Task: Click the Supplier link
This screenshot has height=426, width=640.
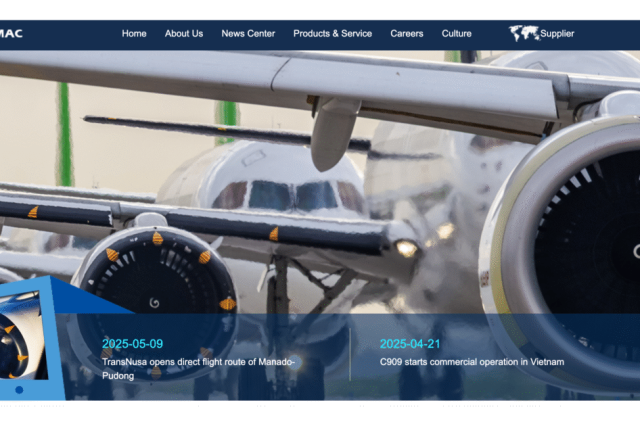Action: [x=557, y=33]
